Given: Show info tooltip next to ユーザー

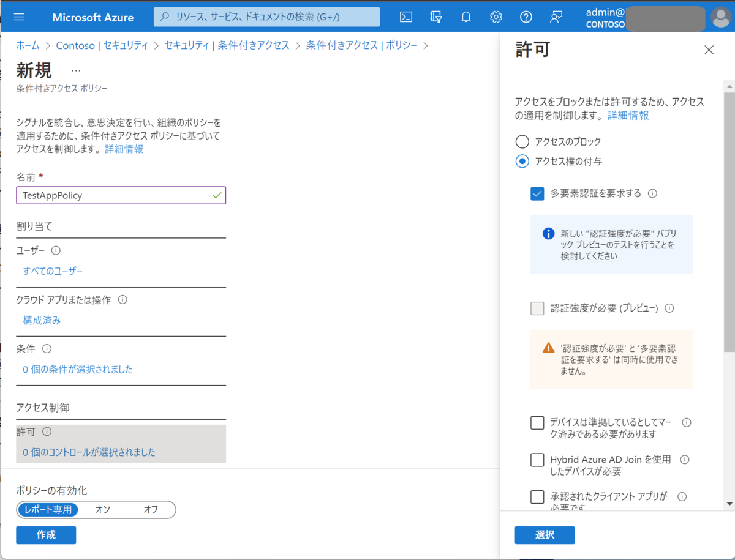Looking at the screenshot, I should pos(56,250).
